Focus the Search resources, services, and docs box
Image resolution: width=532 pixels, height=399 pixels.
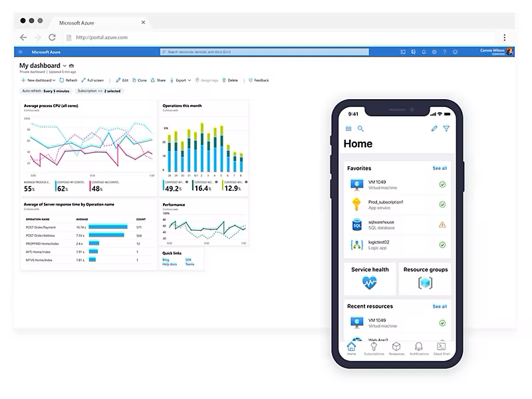tap(264, 52)
